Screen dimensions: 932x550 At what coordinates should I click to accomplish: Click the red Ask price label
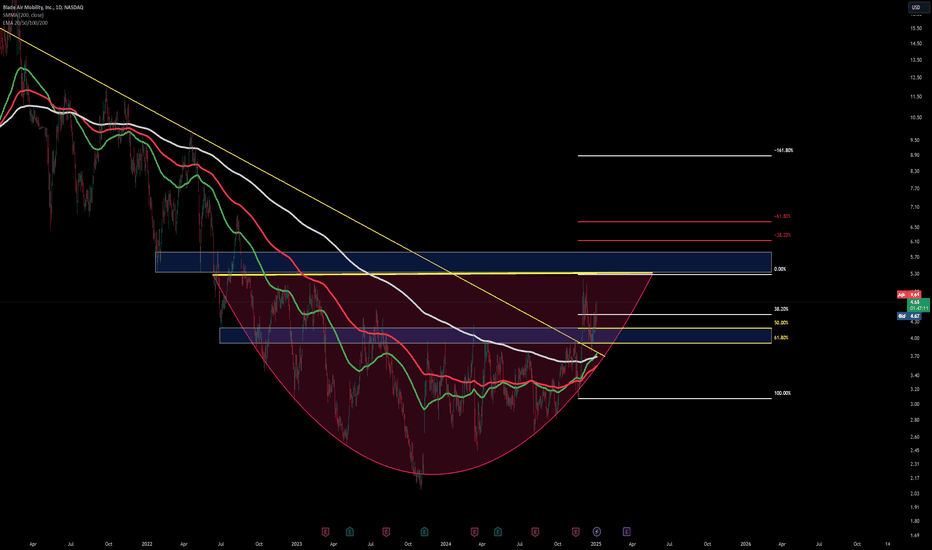click(909, 294)
